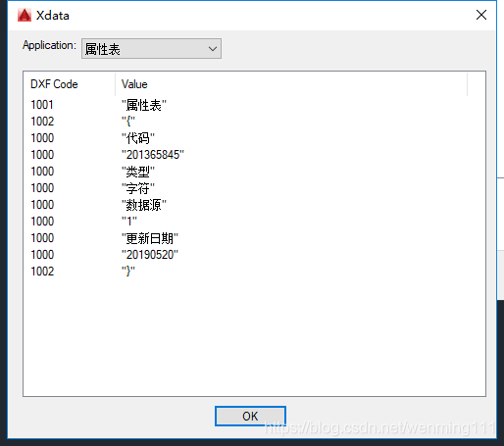Click the 1000 code beside "字符"

coord(42,188)
